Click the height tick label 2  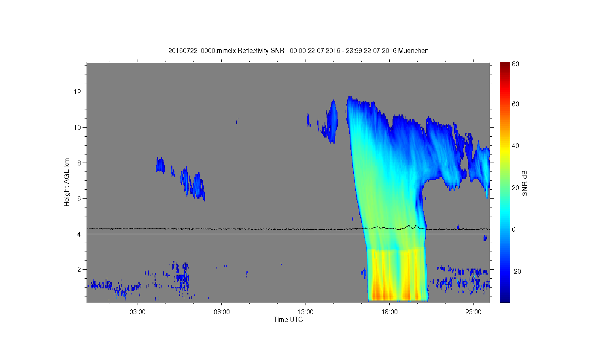click(80, 269)
